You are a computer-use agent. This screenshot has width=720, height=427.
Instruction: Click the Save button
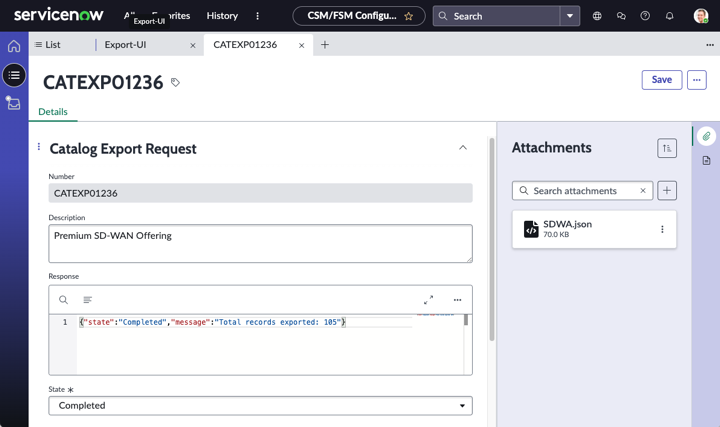coord(662,80)
